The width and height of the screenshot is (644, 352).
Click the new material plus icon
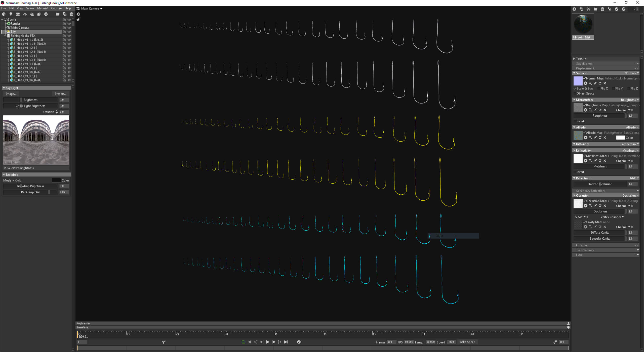574,9
